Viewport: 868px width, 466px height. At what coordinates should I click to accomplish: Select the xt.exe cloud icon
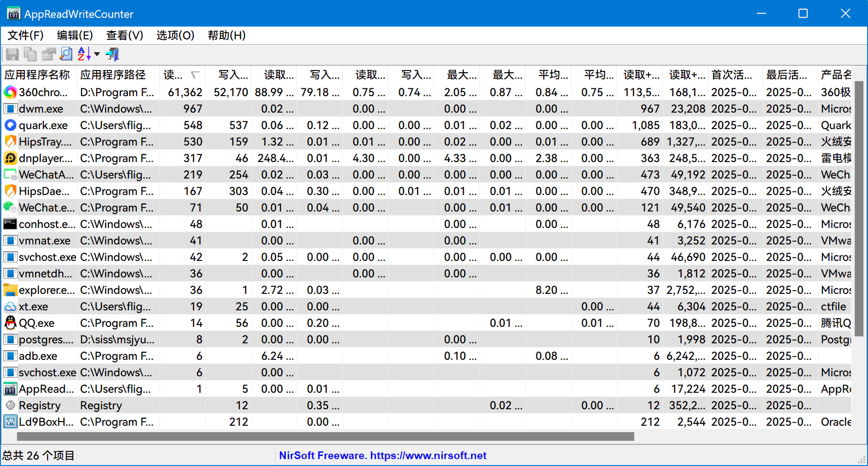click(10, 307)
